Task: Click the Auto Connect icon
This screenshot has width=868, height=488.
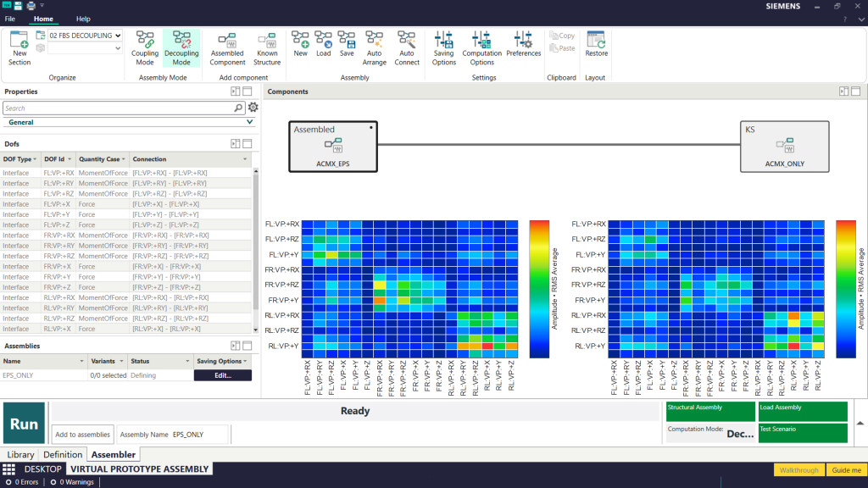Action: 407,48
